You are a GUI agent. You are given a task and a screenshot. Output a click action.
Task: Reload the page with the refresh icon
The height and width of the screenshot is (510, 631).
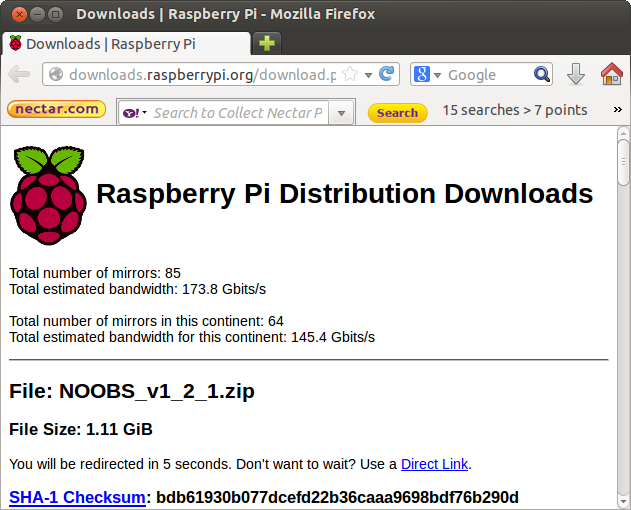387,74
